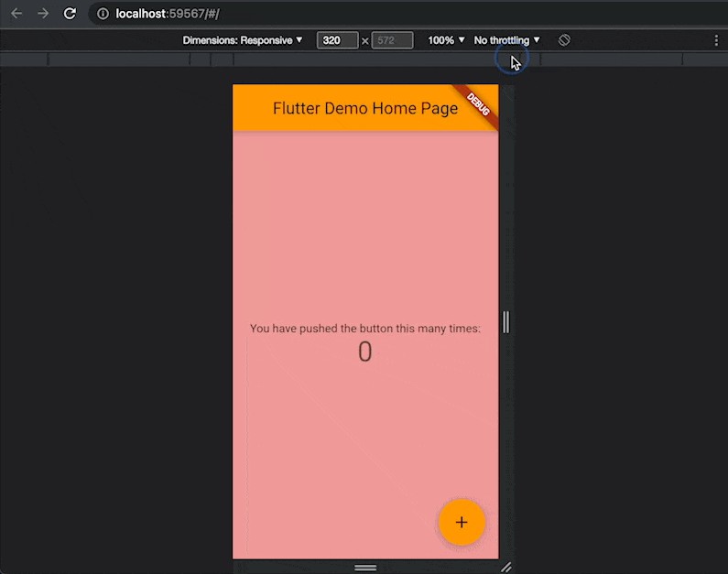Open the Dimensions: Responsive dropdown
Viewport: 728px width, 574px height.
click(x=242, y=40)
